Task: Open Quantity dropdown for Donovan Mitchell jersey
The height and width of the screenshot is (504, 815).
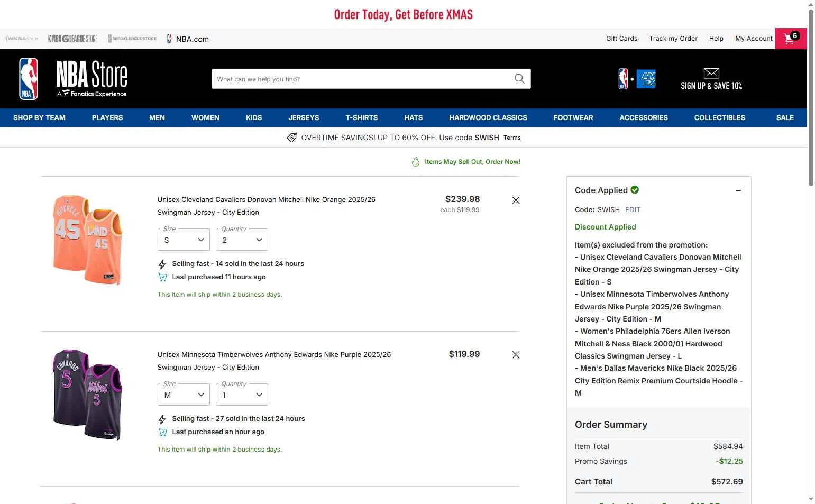Action: pyautogui.click(x=242, y=240)
